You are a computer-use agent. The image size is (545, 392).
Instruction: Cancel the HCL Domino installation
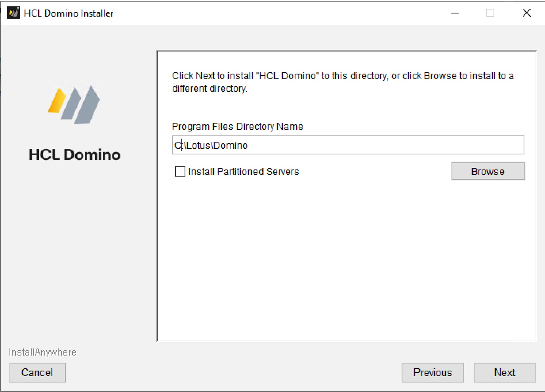coord(37,372)
